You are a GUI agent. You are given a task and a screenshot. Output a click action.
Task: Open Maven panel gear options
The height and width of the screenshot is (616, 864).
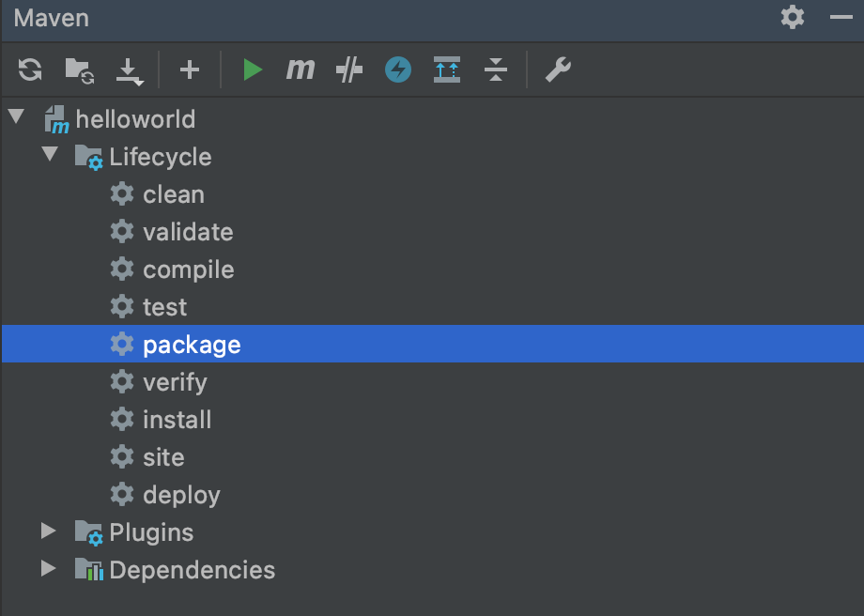(793, 17)
